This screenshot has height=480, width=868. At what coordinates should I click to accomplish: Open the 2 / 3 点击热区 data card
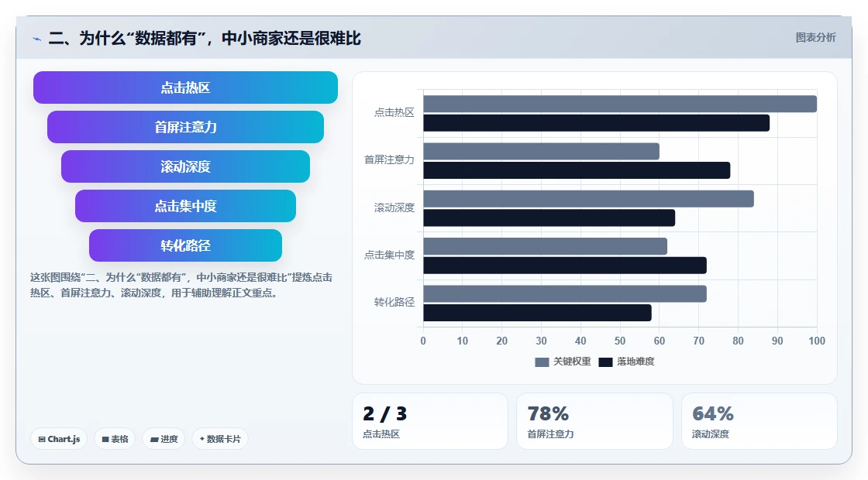(430, 421)
